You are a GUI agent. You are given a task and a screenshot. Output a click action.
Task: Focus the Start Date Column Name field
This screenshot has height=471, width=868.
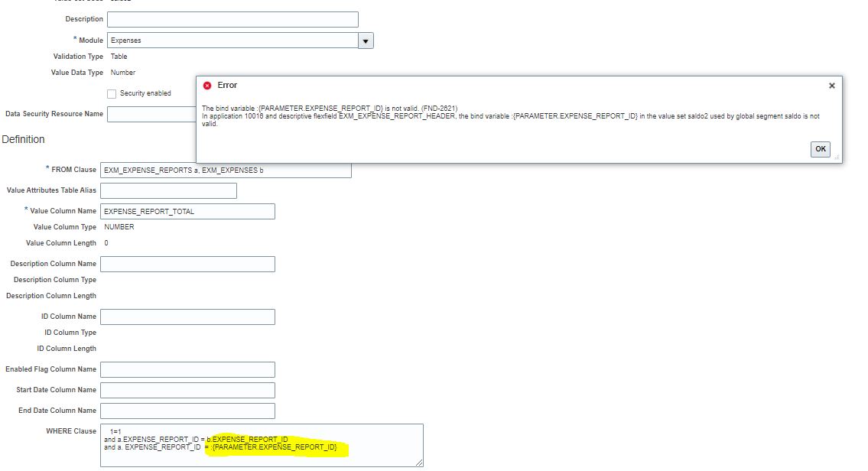[x=187, y=390]
